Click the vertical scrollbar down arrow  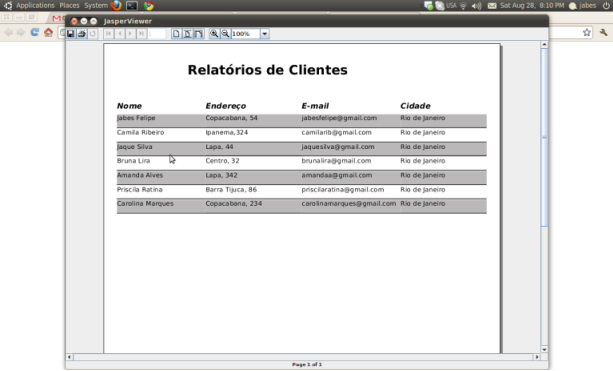pyautogui.click(x=544, y=349)
